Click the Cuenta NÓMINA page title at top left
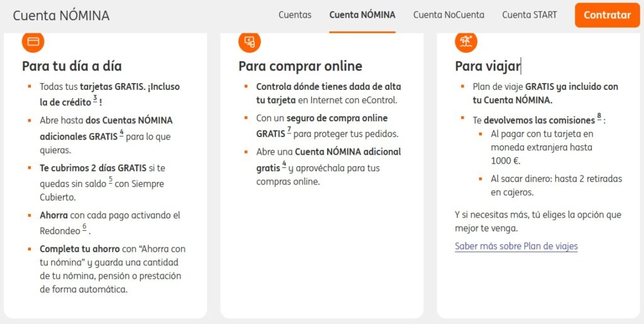The width and height of the screenshot is (644, 324). click(x=61, y=16)
